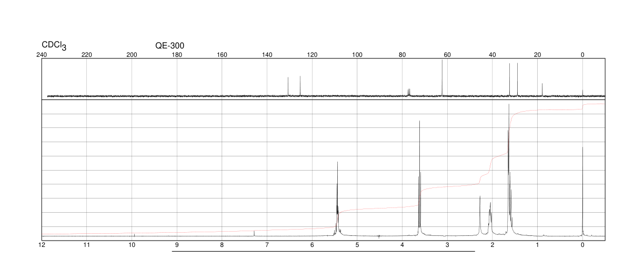This screenshot has width=644, height=278.
Task: Select the 120 tick on the carbon scale
Action: pyautogui.click(x=312, y=55)
